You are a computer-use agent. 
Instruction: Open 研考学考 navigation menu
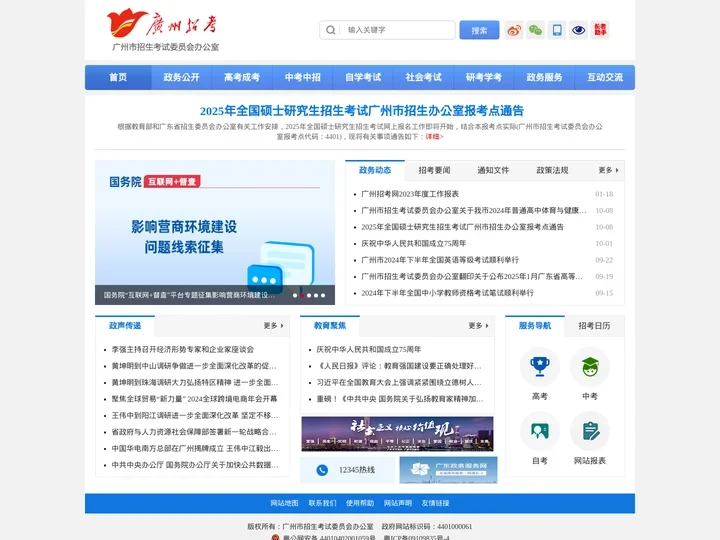point(484,77)
